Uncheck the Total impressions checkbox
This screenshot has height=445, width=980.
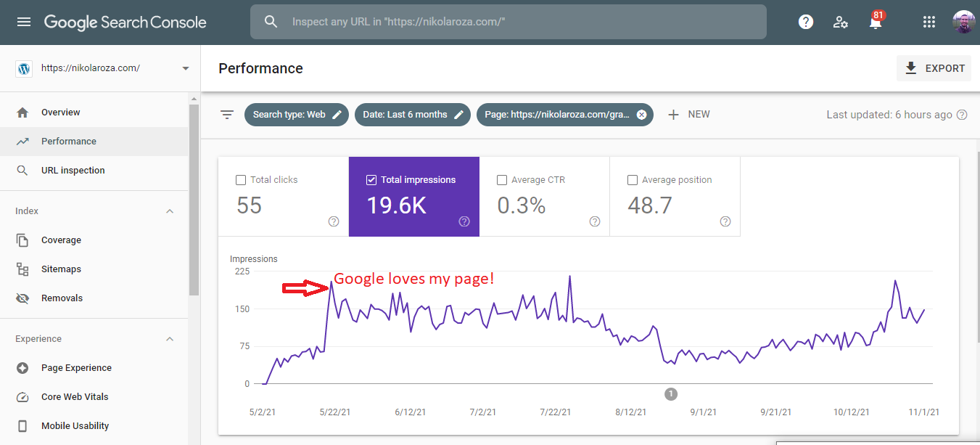(371, 180)
